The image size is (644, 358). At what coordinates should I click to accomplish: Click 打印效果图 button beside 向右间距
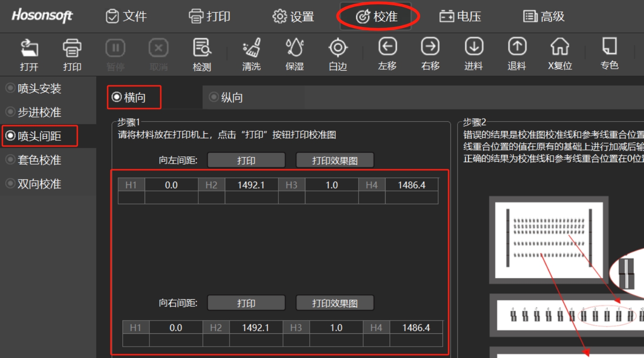(x=335, y=303)
